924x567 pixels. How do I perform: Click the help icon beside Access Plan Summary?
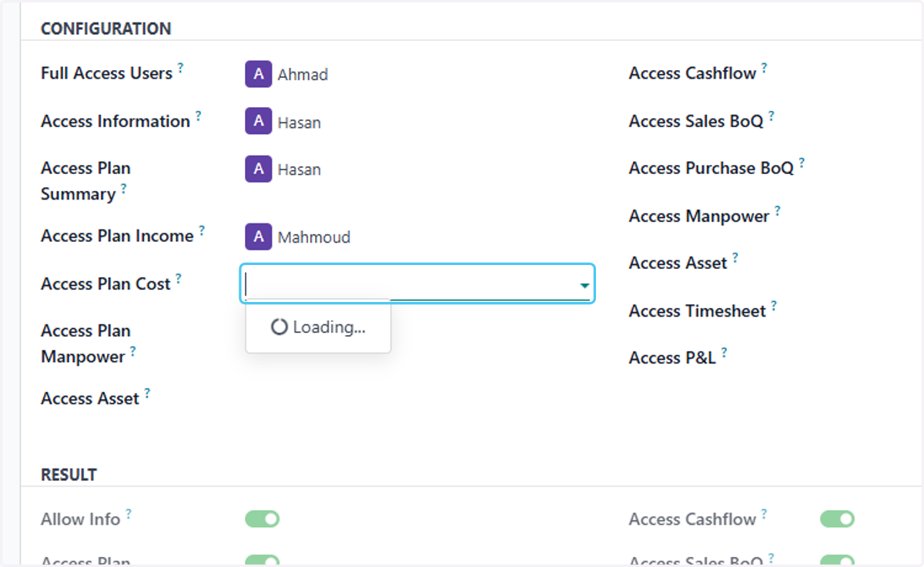pos(123,188)
